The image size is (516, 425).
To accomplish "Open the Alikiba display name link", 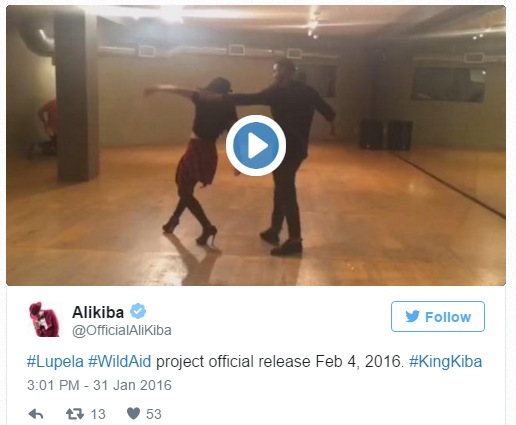I will point(98,312).
